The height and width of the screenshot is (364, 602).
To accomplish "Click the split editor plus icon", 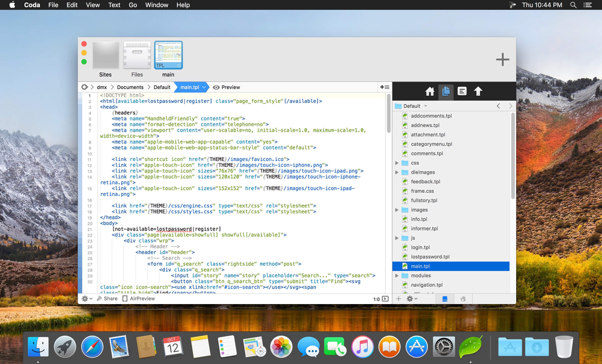I will coord(384,87).
